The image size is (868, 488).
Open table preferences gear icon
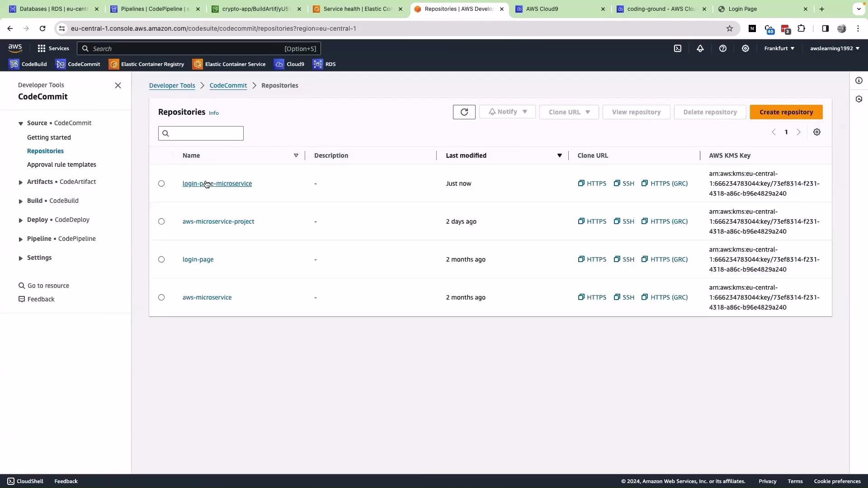(x=816, y=132)
